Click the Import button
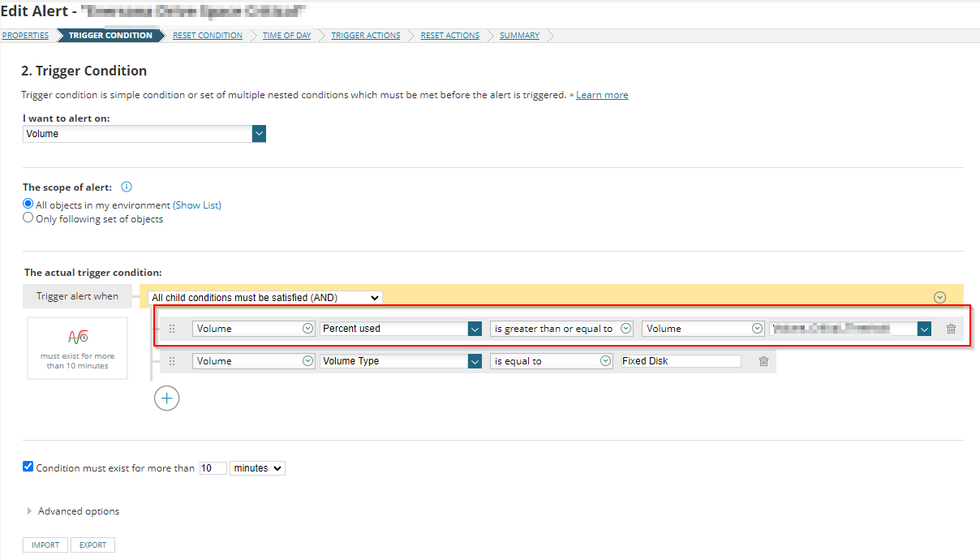This screenshot has height=560, width=980. tap(45, 545)
